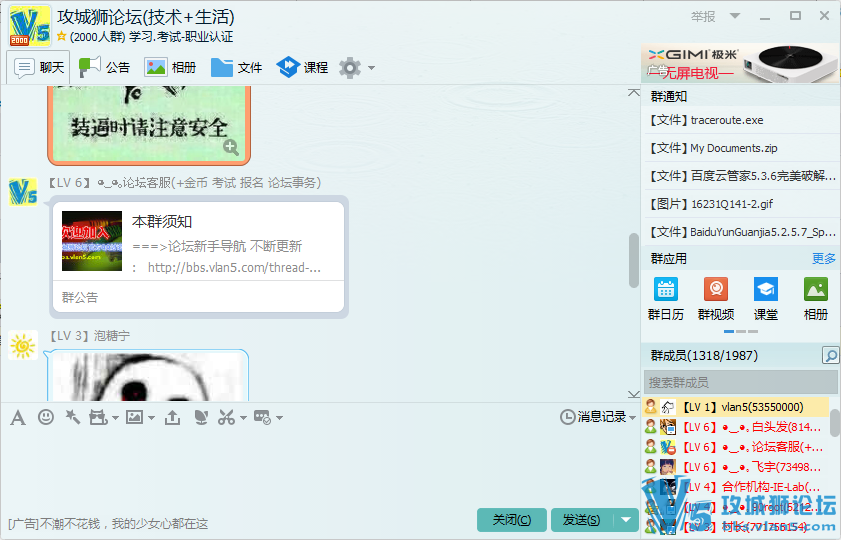
Task: Click the font style 'A' icon
Action: point(18,417)
